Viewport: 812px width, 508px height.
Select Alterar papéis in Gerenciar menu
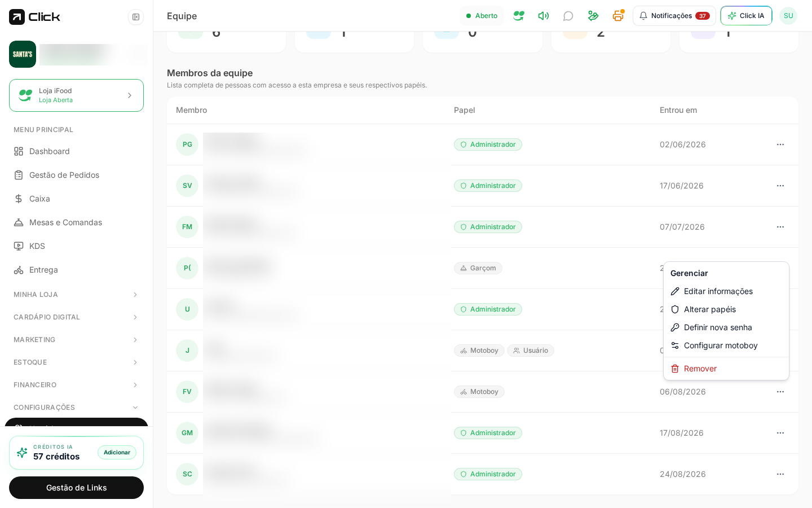point(726,309)
